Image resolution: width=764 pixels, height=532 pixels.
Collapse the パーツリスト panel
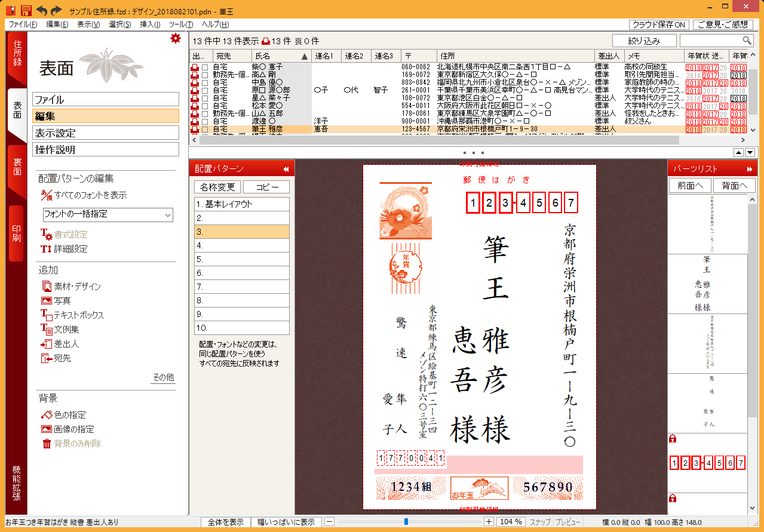[x=750, y=169]
